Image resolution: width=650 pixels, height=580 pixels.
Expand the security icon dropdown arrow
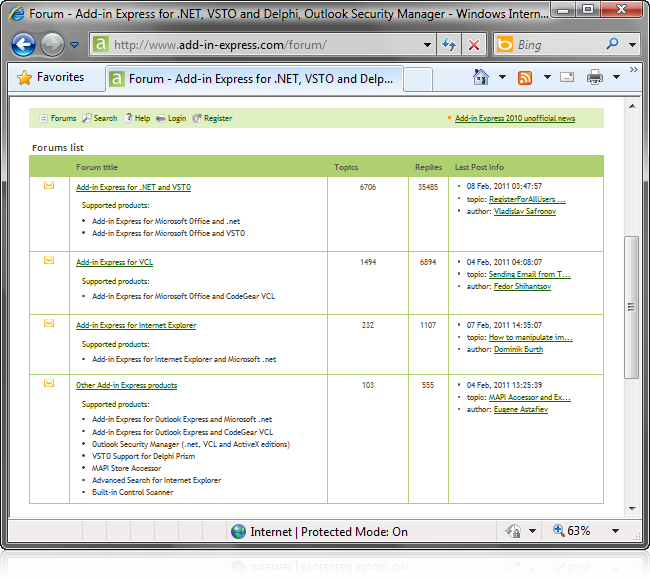pyautogui.click(x=533, y=531)
